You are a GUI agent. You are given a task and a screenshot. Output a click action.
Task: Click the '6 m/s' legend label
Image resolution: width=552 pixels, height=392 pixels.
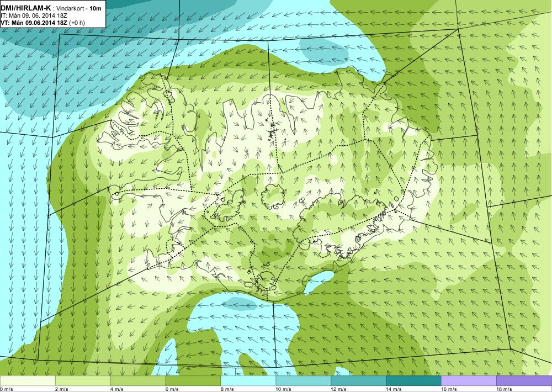(x=172, y=389)
